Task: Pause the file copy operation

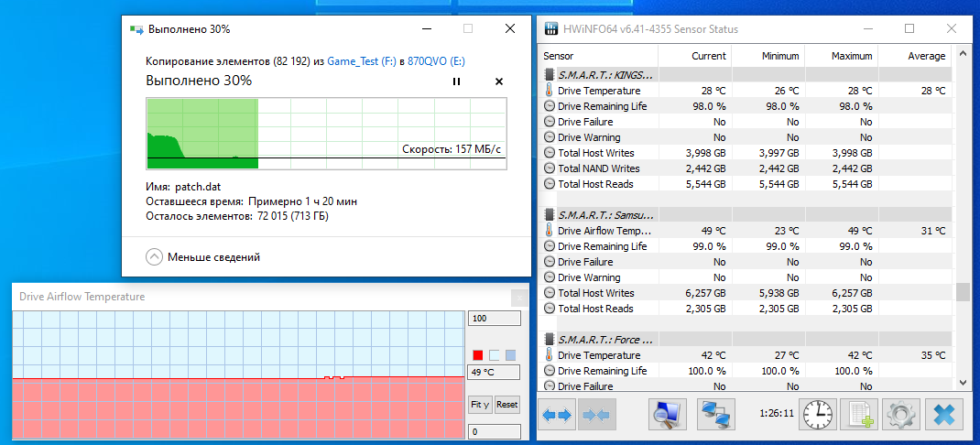Action: click(x=456, y=81)
